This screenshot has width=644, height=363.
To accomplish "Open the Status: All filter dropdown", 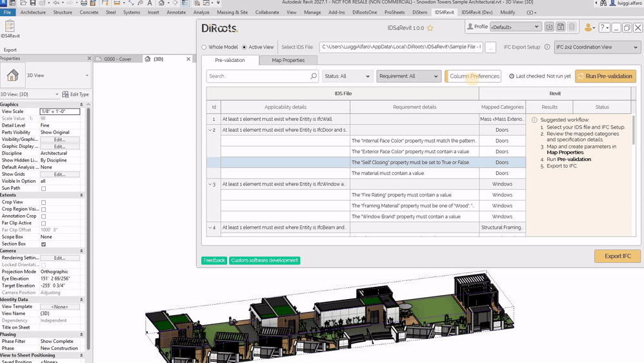I will click(347, 76).
